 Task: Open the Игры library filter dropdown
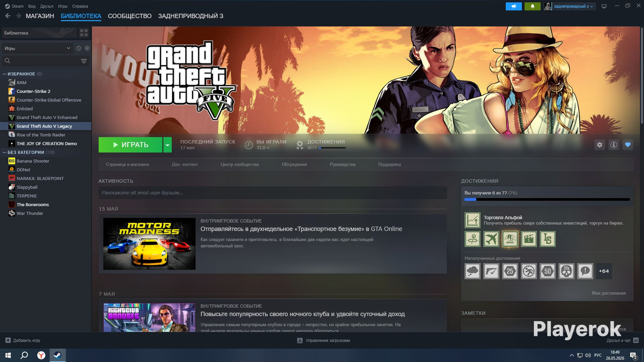click(x=37, y=48)
